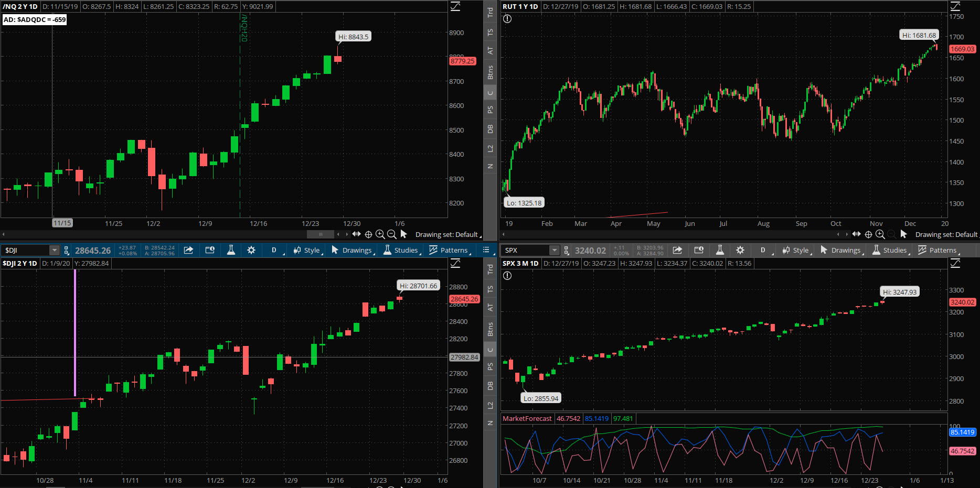
Task: Toggle AT sidebar button beside /NQ chart
Action: (x=490, y=51)
